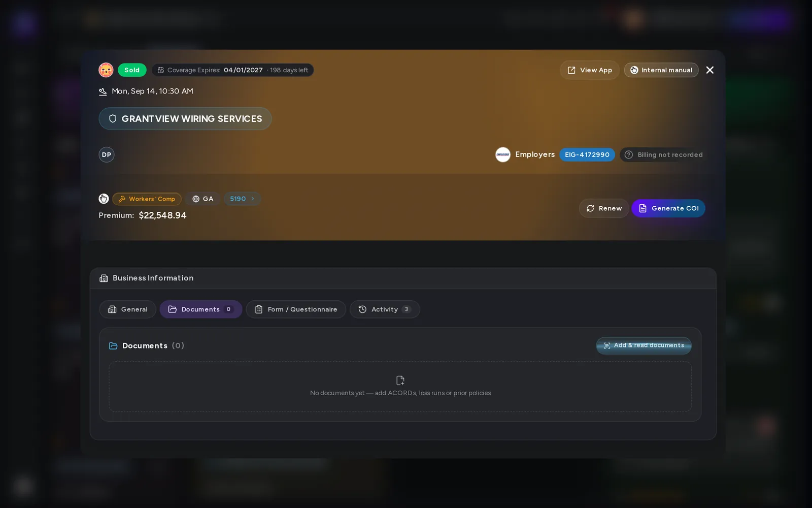Open the Internal manual button
The height and width of the screenshot is (508, 812).
(661, 70)
